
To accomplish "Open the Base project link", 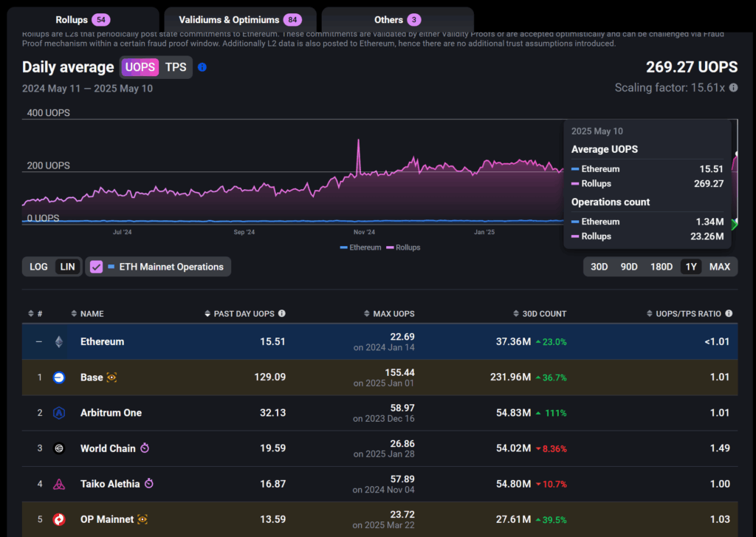I will coord(92,377).
